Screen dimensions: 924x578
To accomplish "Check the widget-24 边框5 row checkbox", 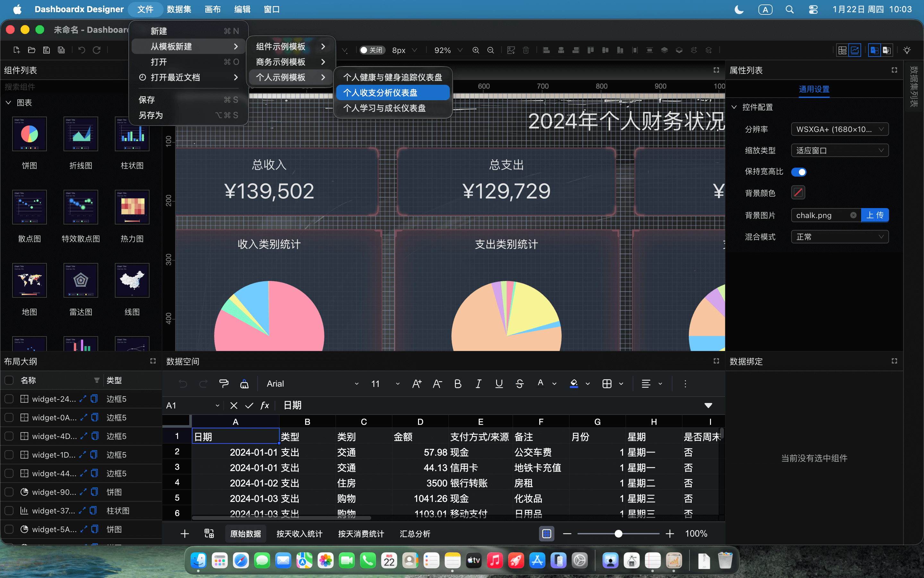I will (x=9, y=399).
